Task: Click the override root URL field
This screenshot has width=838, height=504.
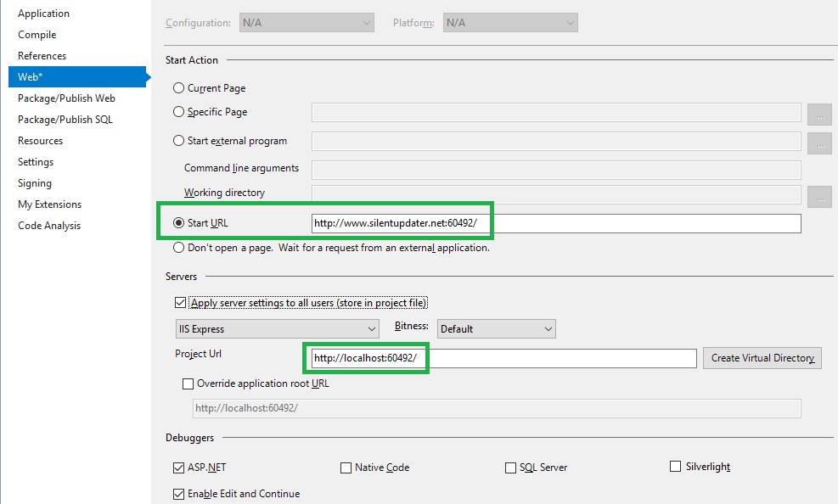Action: (497, 408)
